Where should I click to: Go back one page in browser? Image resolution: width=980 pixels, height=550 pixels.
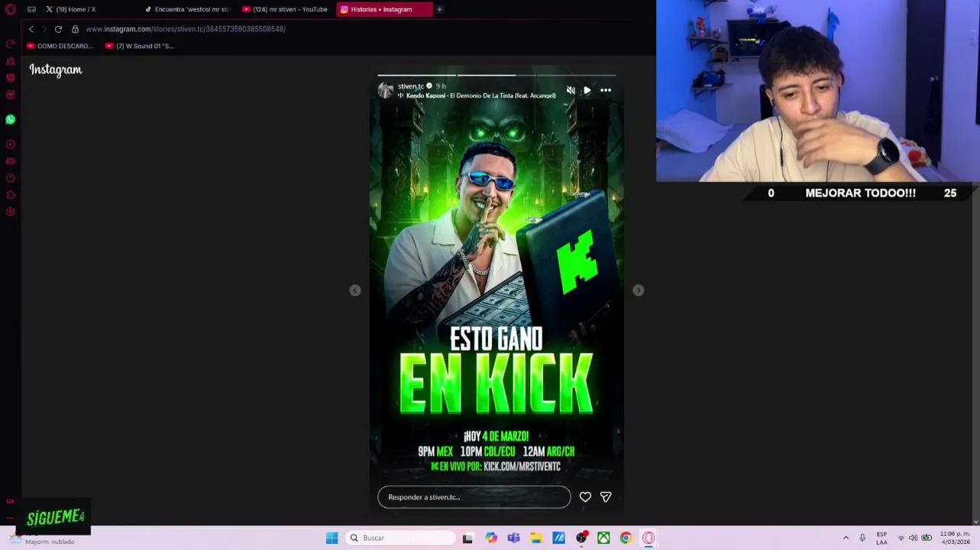click(31, 29)
